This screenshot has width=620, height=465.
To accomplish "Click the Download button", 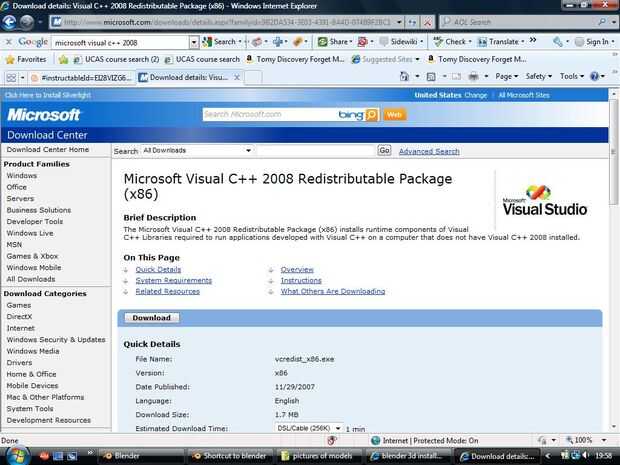I will (152, 318).
